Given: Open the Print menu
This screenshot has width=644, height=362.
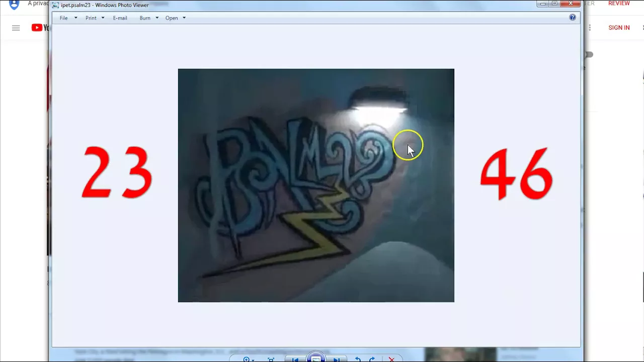Looking at the screenshot, I should coord(91,18).
